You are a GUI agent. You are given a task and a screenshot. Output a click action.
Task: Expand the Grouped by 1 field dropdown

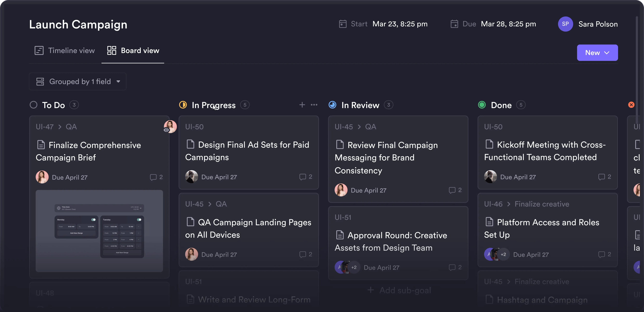(77, 81)
